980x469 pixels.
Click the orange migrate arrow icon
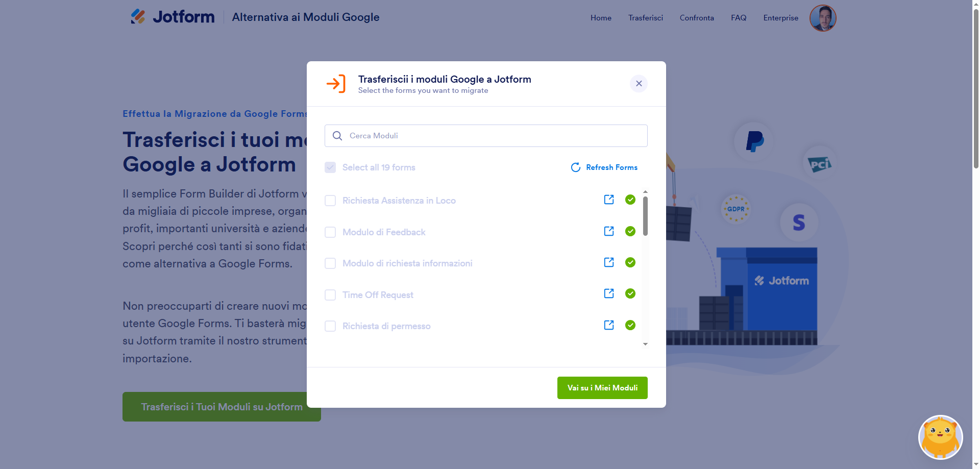click(336, 84)
